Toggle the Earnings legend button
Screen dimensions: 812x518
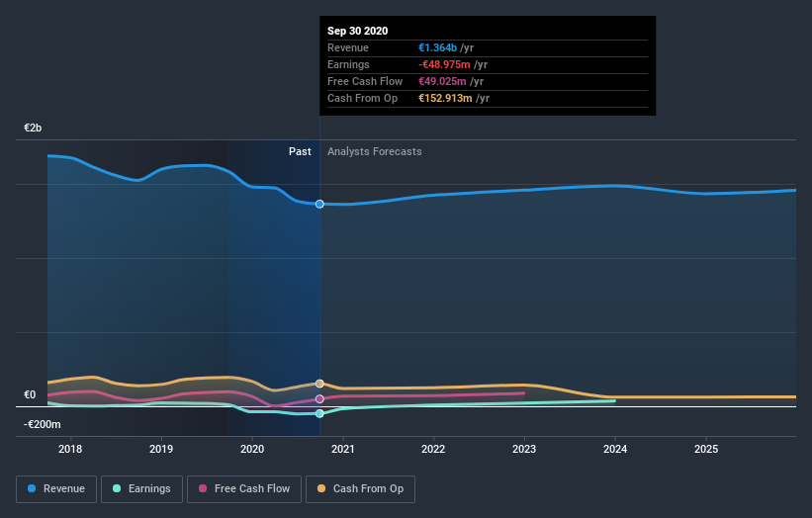click(x=141, y=489)
